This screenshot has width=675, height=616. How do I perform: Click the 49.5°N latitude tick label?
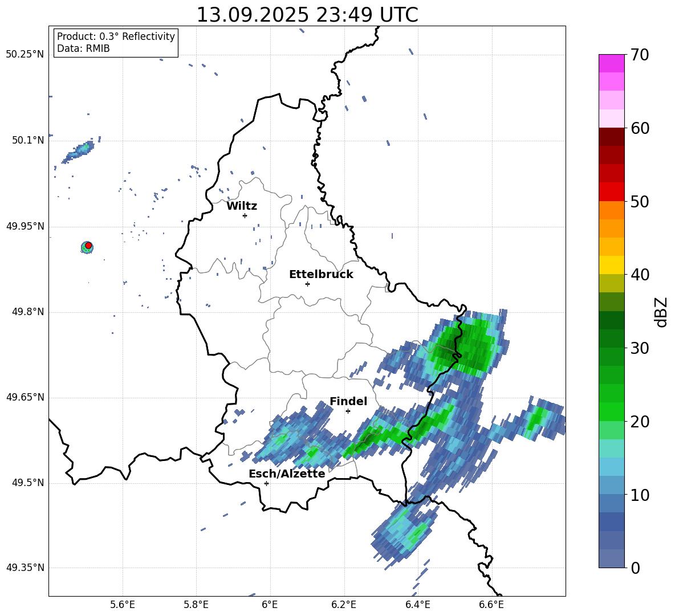pyautogui.click(x=28, y=483)
